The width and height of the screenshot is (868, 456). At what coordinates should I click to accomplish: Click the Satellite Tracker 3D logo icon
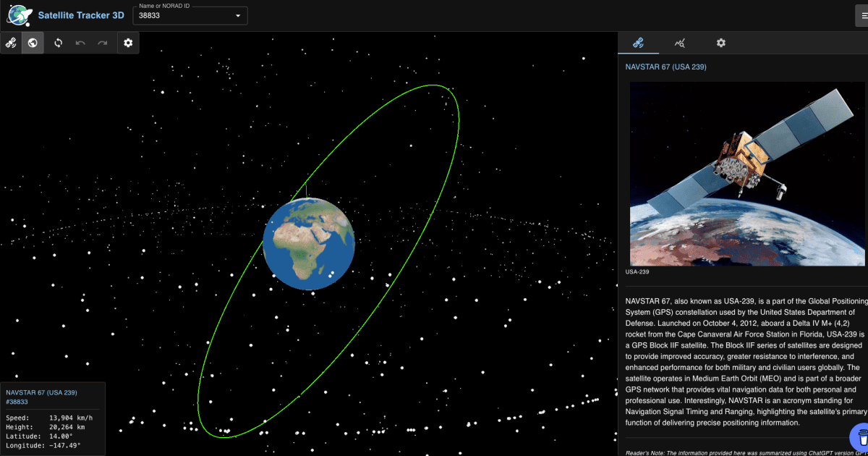coord(17,14)
